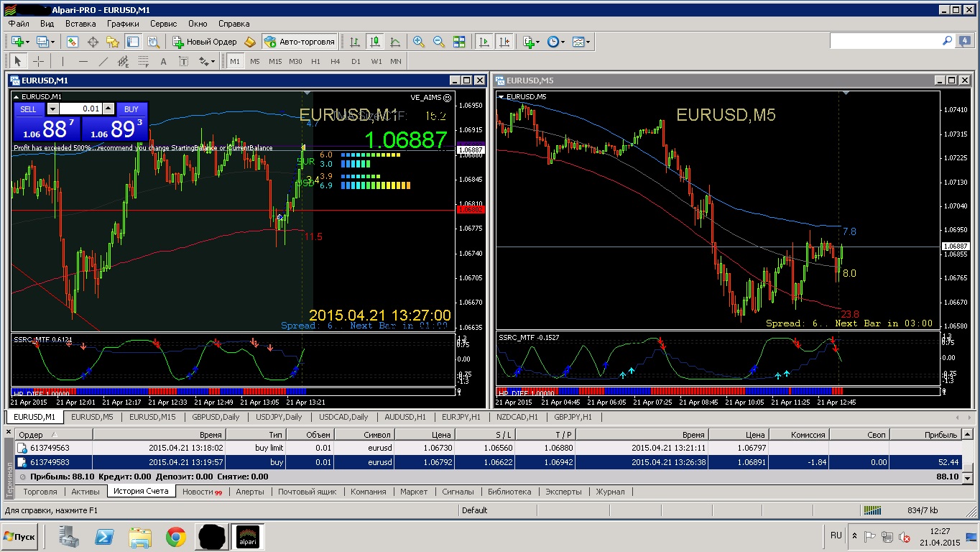Screen dimensions: 980x552
Task: Select the crosshair tool
Action: 39,61
